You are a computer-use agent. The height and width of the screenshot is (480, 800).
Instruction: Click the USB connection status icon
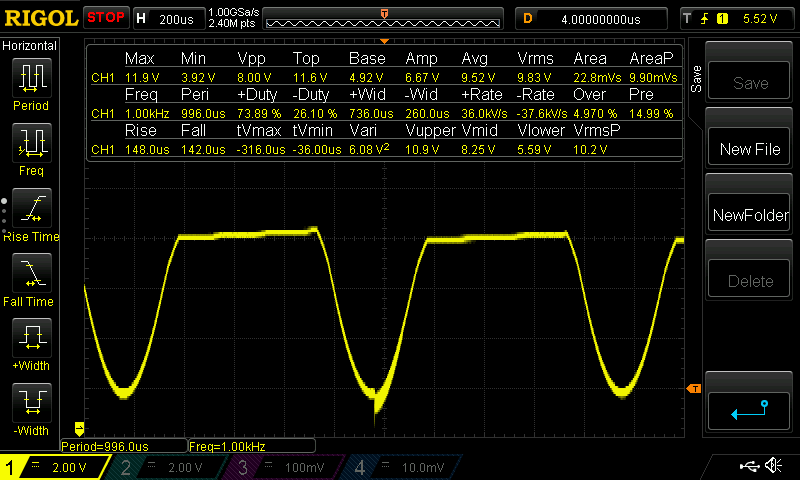pos(749,466)
